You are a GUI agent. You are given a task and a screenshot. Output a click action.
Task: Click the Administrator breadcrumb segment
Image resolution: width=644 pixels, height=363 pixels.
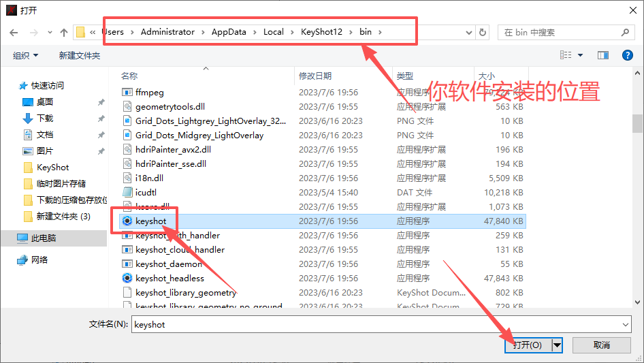[x=167, y=32]
